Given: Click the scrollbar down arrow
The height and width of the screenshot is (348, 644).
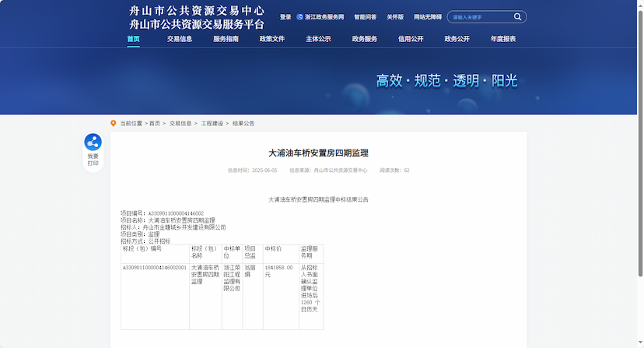Looking at the screenshot, I should click(640, 343).
